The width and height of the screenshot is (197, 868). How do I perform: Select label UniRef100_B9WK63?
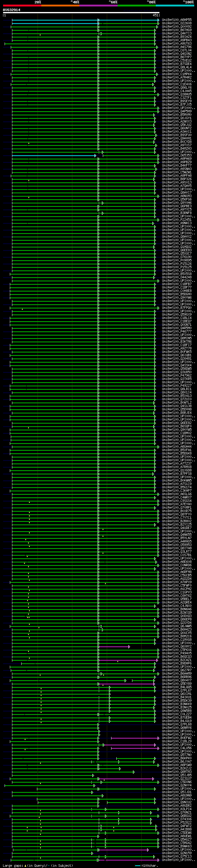tap(177, 846)
